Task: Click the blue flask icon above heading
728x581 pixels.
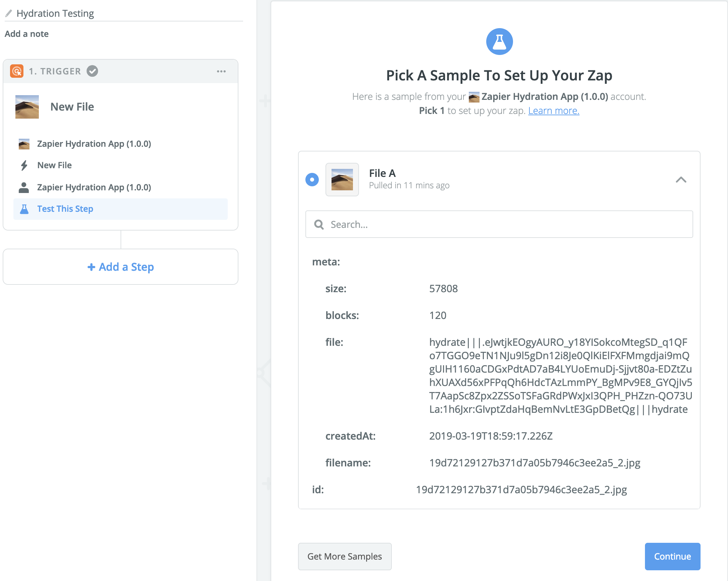Action: (499, 42)
